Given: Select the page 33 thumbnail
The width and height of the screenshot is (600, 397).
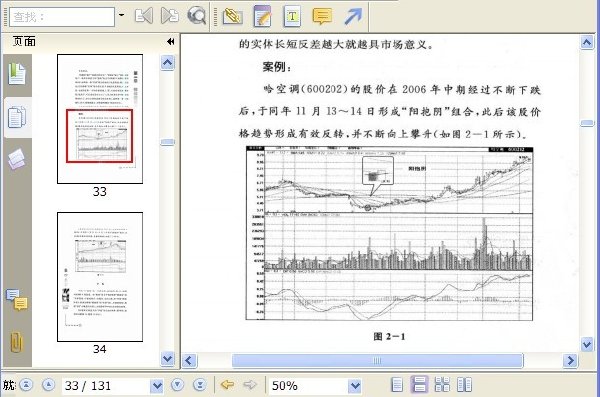Looking at the screenshot, I should coord(100,119).
